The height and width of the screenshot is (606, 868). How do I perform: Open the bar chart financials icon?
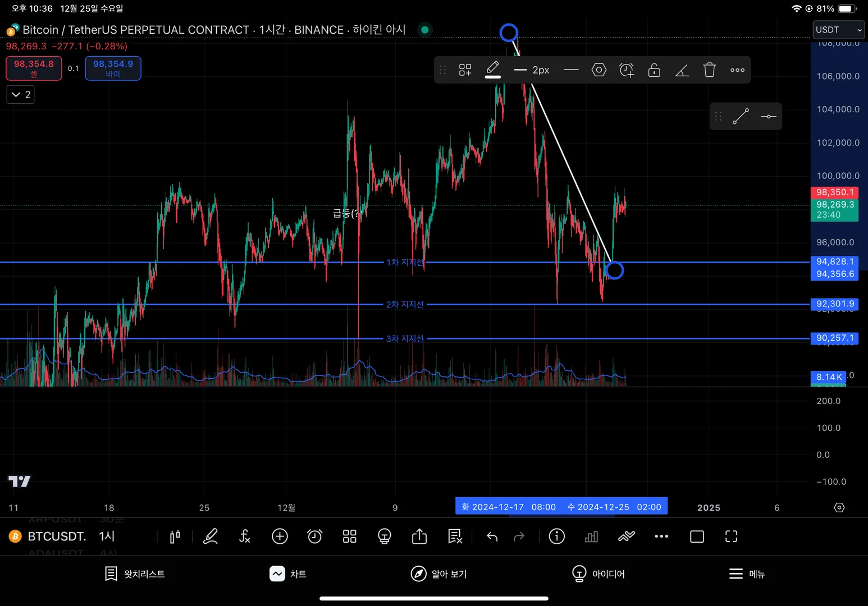coord(591,536)
